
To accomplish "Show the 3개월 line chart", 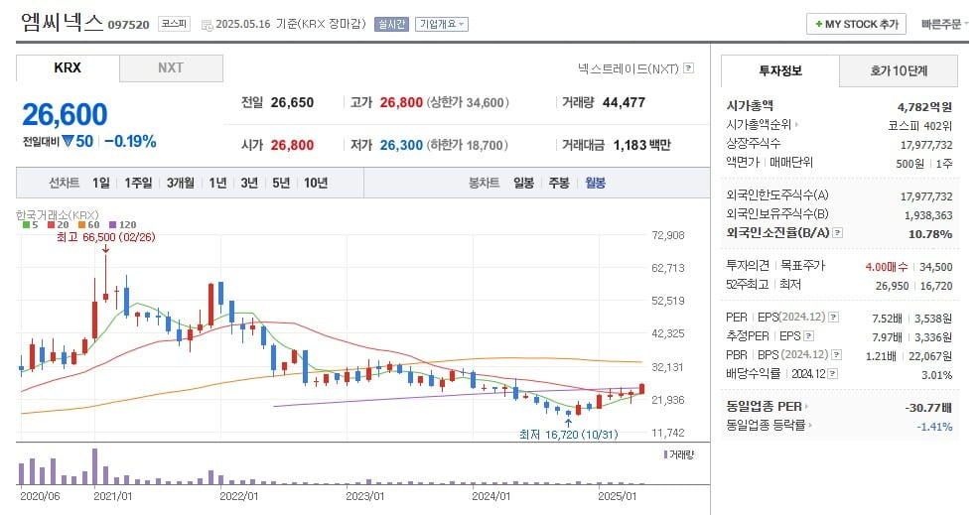I will (x=180, y=183).
